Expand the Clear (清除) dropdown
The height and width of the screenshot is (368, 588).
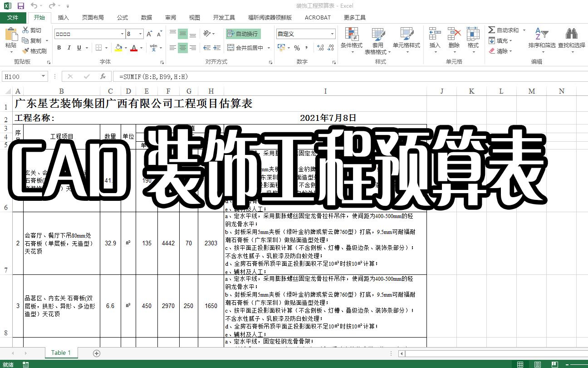click(x=511, y=51)
